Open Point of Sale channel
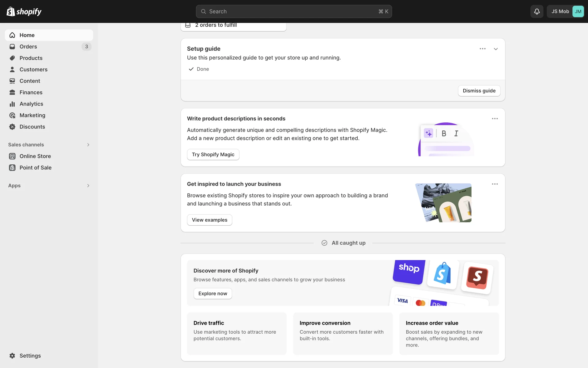Screen dimensions: 588x368 [x=35, y=168]
